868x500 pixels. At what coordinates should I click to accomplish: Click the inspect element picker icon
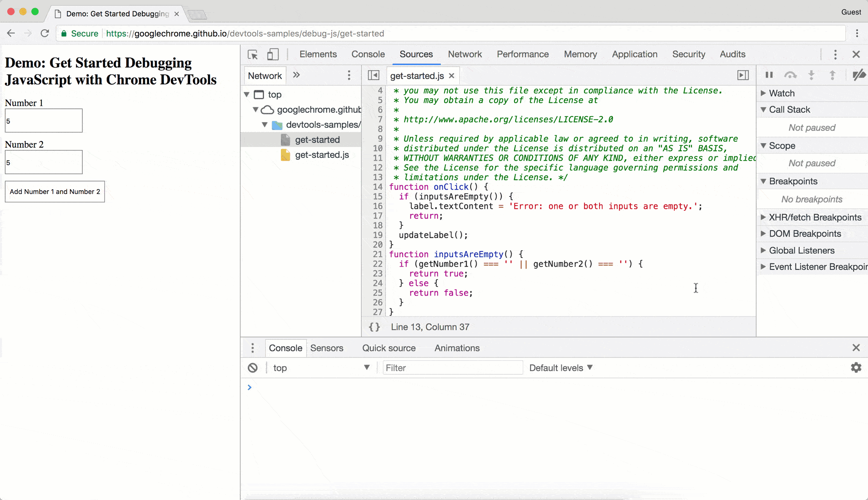coord(252,54)
